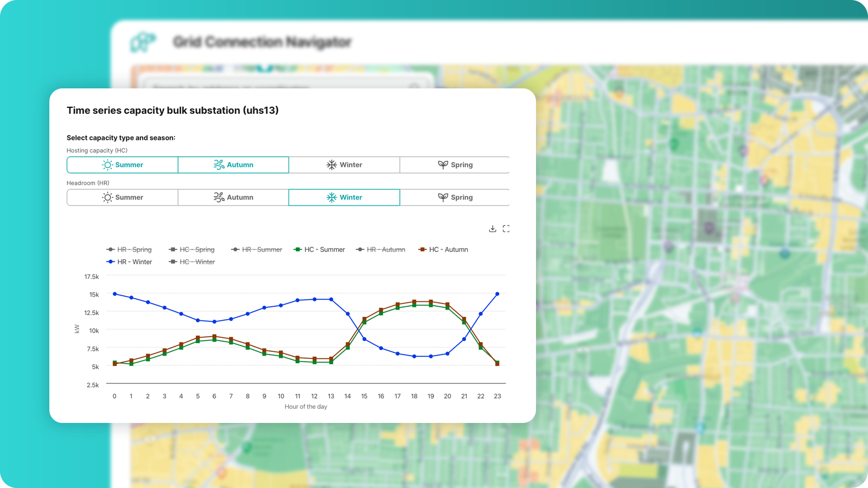
Task: Click HC - Autumn data point at hour 18
Action: (x=414, y=302)
